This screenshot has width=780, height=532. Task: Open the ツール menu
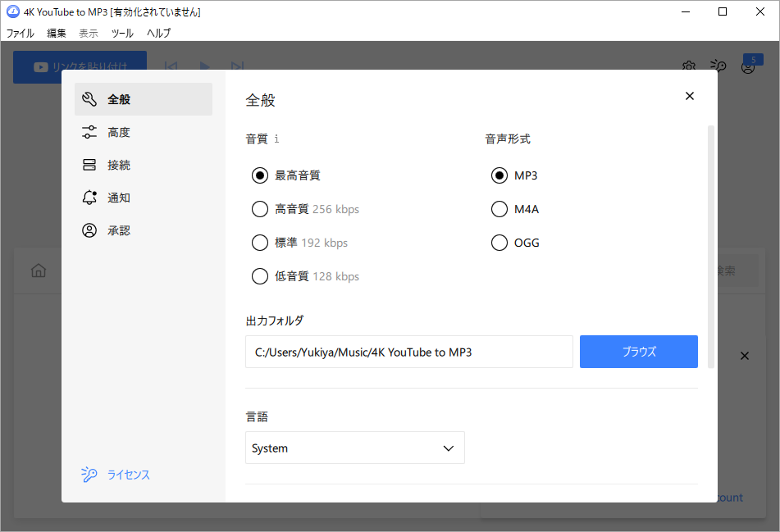tap(122, 33)
